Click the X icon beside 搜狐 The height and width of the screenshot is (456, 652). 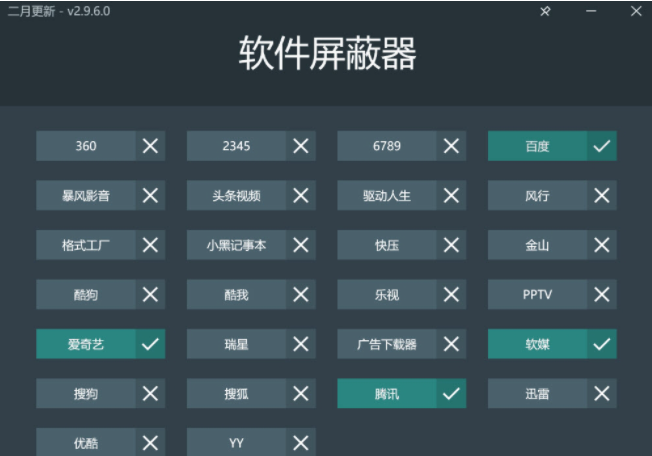coord(301,393)
